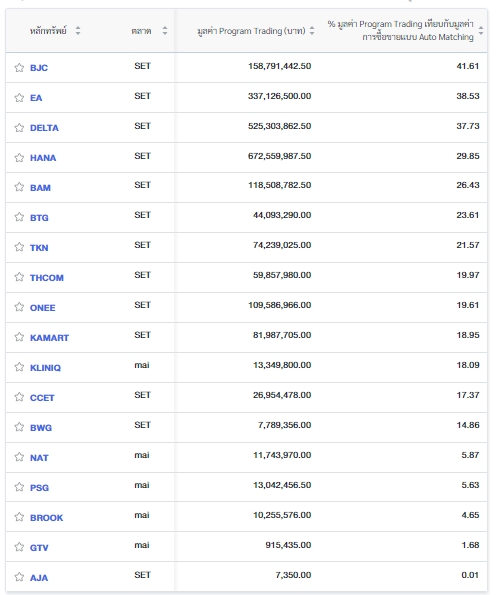This screenshot has height=595, width=498.
Task: Click star icon next to GTV
Action: [x=19, y=547]
